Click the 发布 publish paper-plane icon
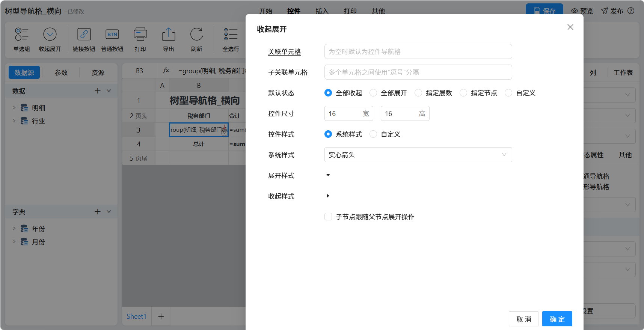 pyautogui.click(x=604, y=11)
